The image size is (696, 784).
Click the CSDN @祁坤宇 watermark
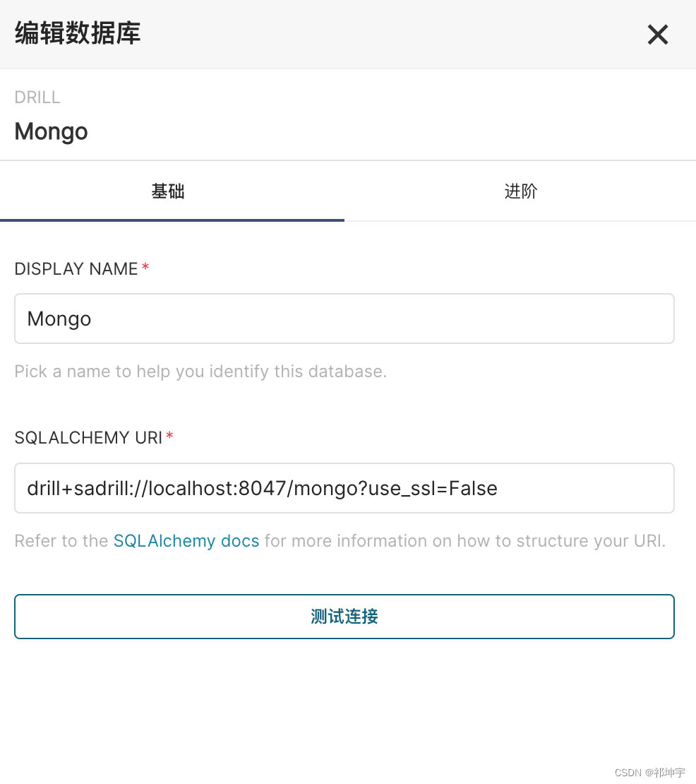pos(649,773)
